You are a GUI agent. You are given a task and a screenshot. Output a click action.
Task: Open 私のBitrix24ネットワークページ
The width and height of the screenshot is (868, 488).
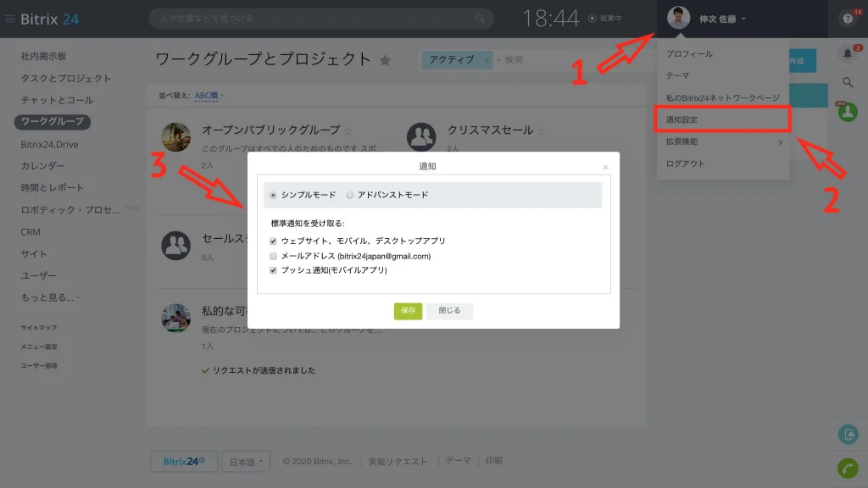click(722, 98)
